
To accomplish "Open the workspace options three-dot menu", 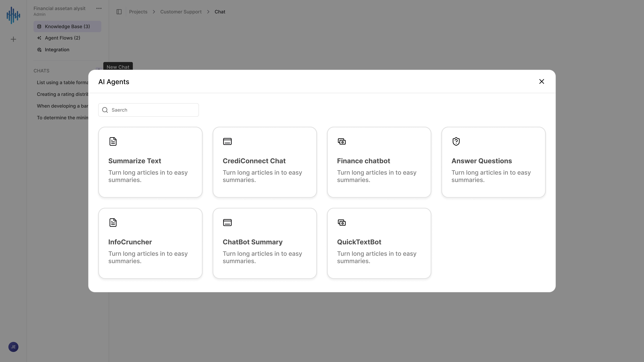I will coord(99,8).
